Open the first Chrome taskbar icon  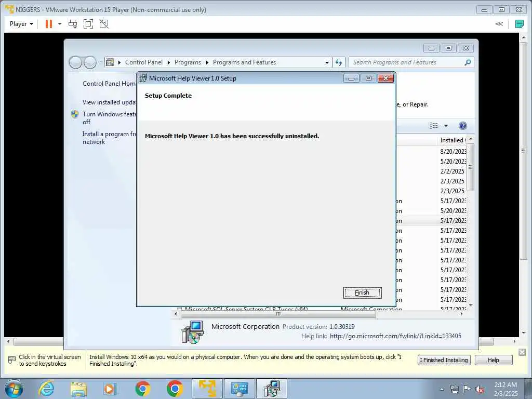pyautogui.click(x=143, y=389)
